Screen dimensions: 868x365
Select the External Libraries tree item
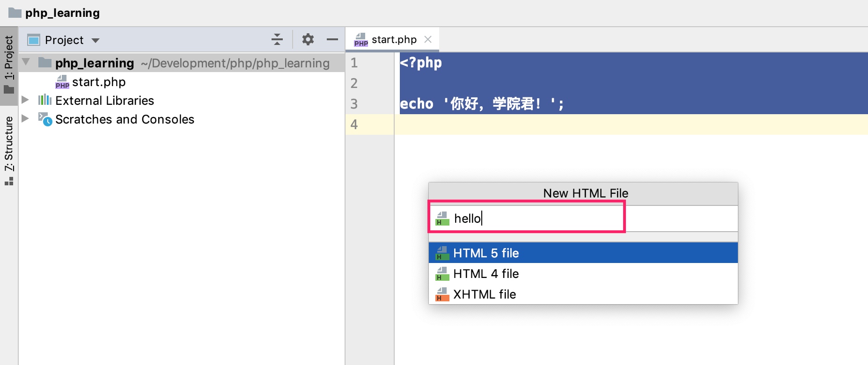pyautogui.click(x=104, y=101)
